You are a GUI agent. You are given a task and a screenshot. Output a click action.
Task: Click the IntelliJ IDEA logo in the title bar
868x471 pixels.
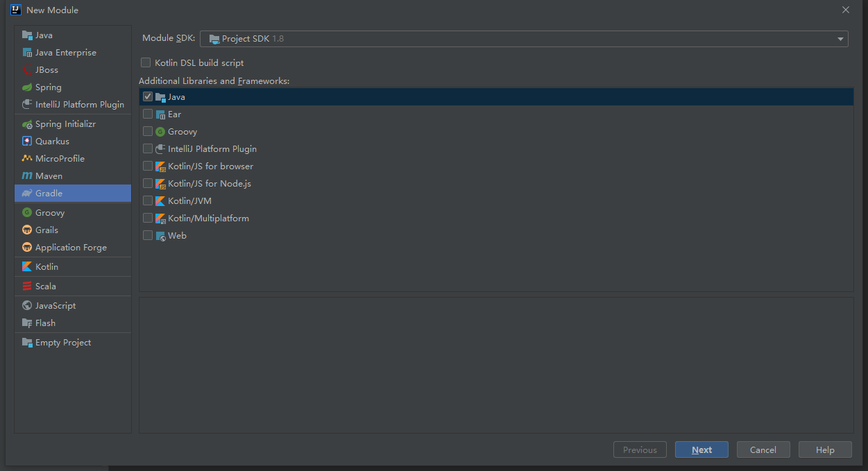[x=15, y=10]
